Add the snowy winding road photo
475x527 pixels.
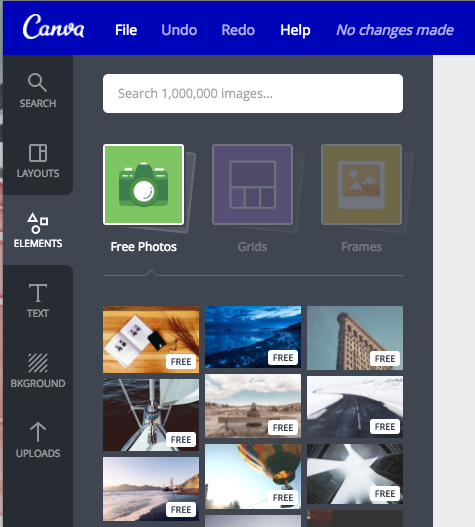pos(355,407)
